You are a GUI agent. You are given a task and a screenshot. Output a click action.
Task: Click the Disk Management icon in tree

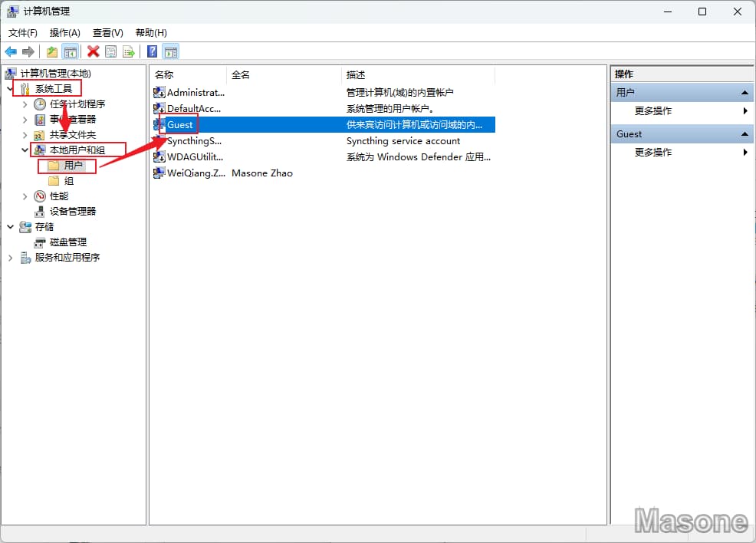click(40, 242)
